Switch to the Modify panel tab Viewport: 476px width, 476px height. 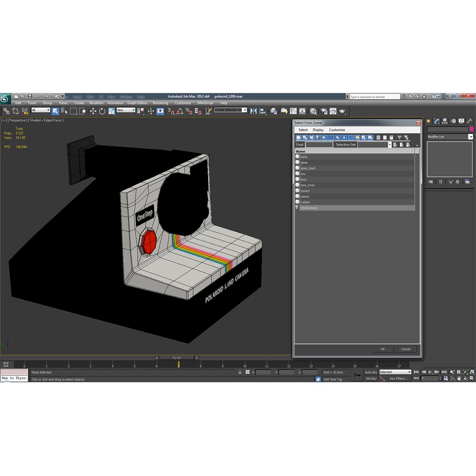pos(436,121)
